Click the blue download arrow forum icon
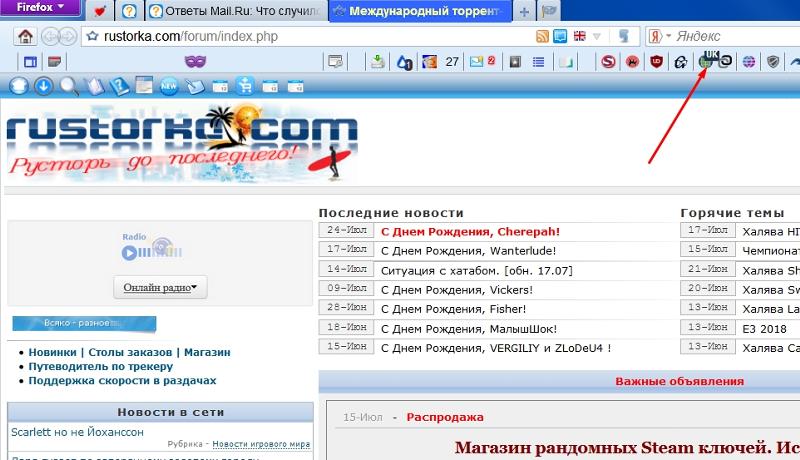800x460 pixels. coord(43,86)
